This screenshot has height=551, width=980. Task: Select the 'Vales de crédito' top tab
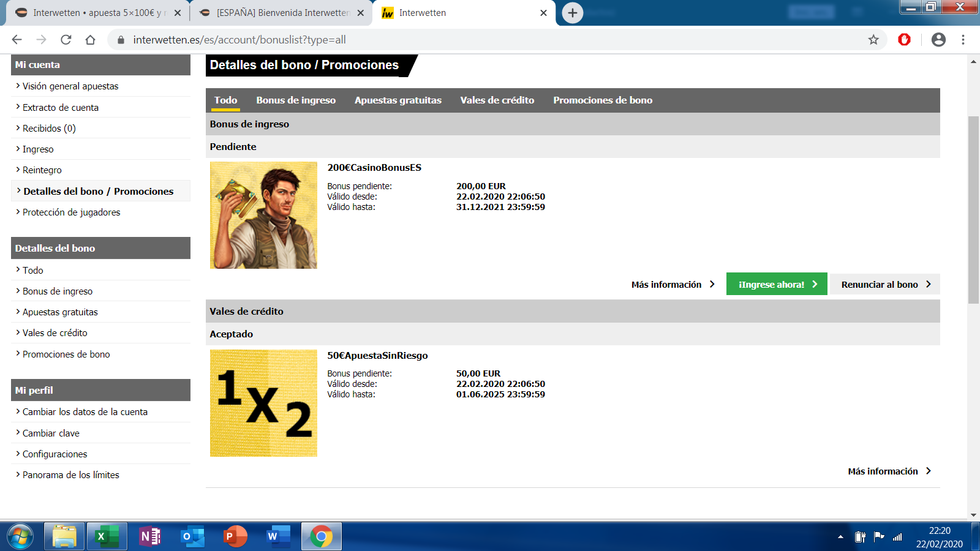click(497, 100)
